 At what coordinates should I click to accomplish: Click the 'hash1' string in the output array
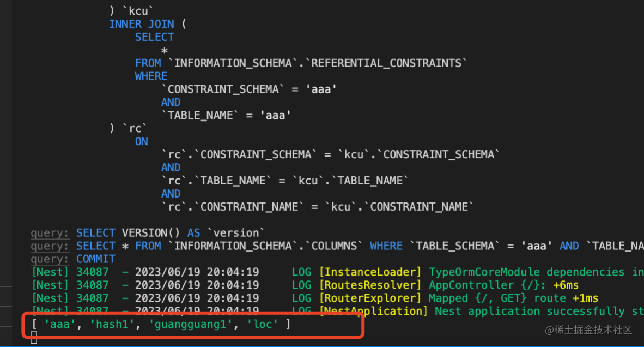[x=113, y=325]
